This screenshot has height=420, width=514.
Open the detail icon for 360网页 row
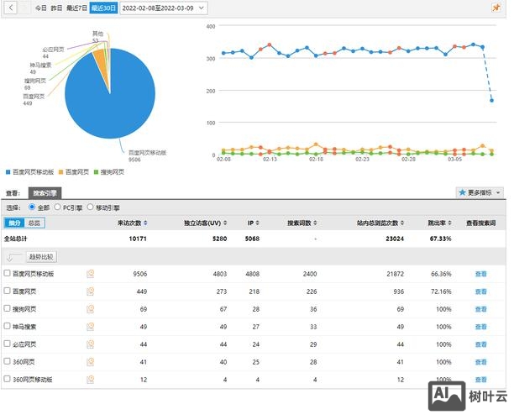pos(90,362)
